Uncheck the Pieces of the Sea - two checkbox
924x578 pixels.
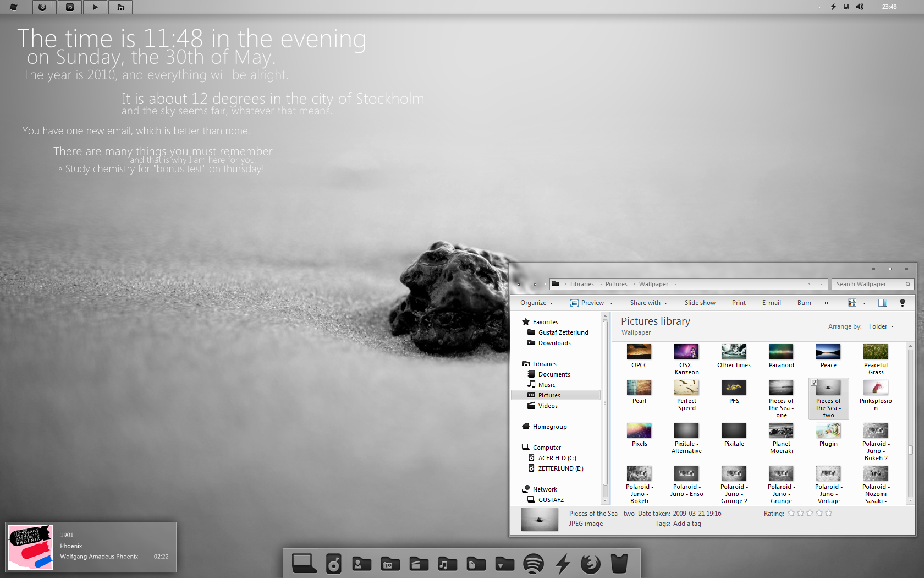[x=814, y=383]
